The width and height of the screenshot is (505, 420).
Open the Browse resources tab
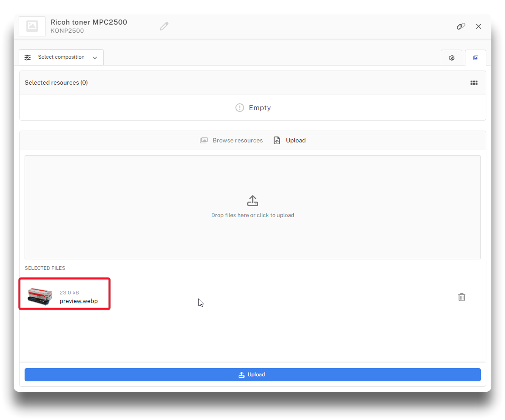tap(231, 141)
